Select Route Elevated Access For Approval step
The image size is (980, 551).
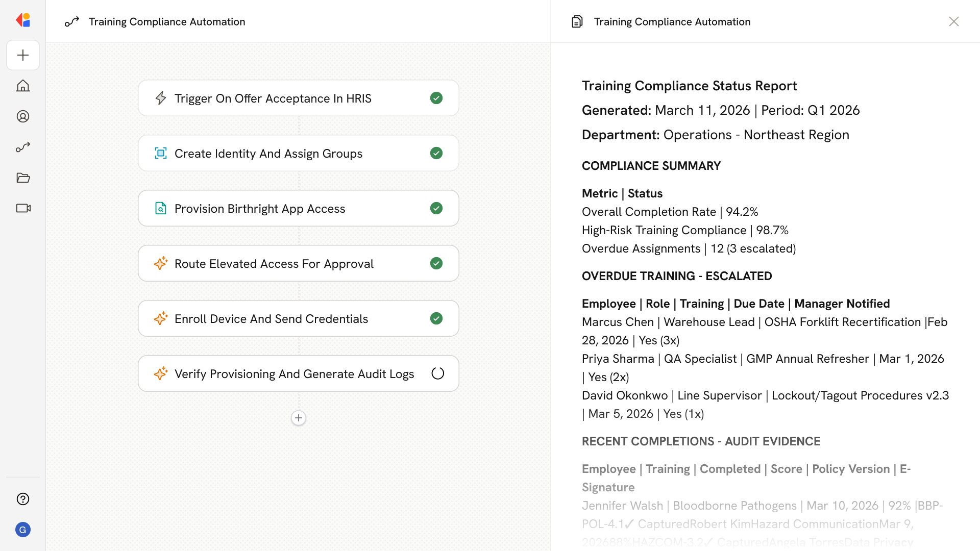[274, 264]
